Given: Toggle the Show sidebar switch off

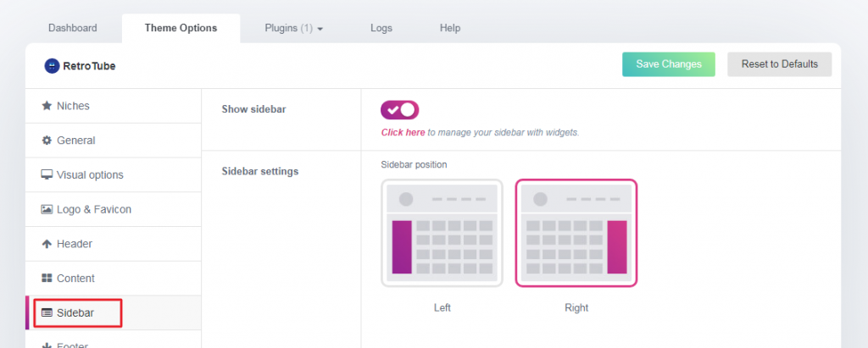Looking at the screenshot, I should pos(400,110).
